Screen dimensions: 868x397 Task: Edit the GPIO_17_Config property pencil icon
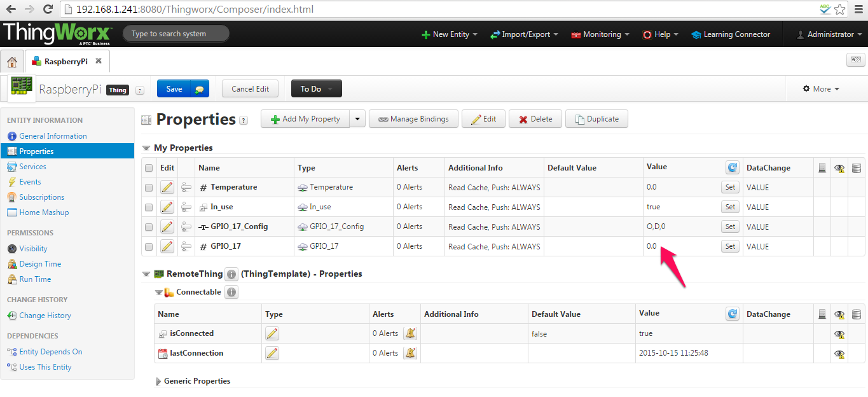click(x=167, y=226)
